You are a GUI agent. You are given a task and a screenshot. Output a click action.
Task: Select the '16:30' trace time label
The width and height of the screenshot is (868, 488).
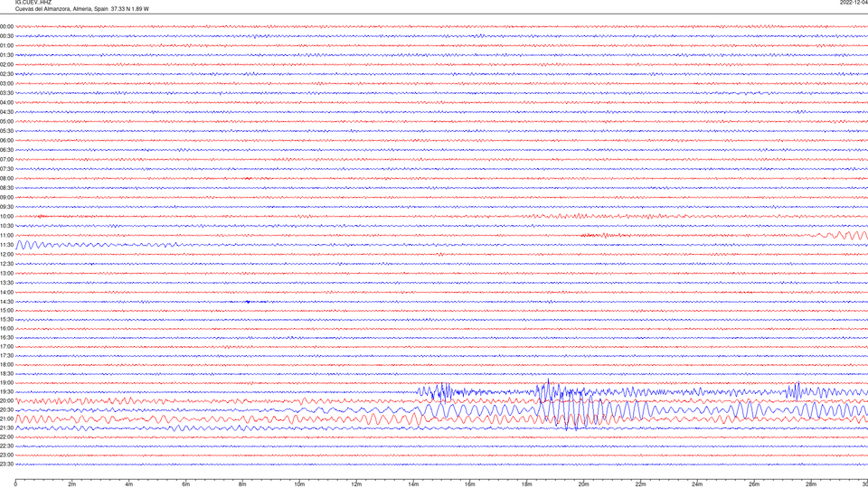click(6, 337)
